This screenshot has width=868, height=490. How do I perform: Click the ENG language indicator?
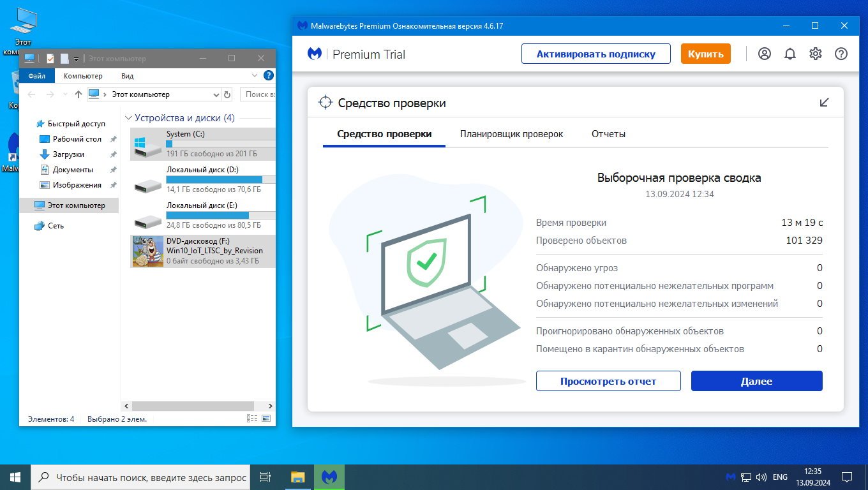point(780,477)
